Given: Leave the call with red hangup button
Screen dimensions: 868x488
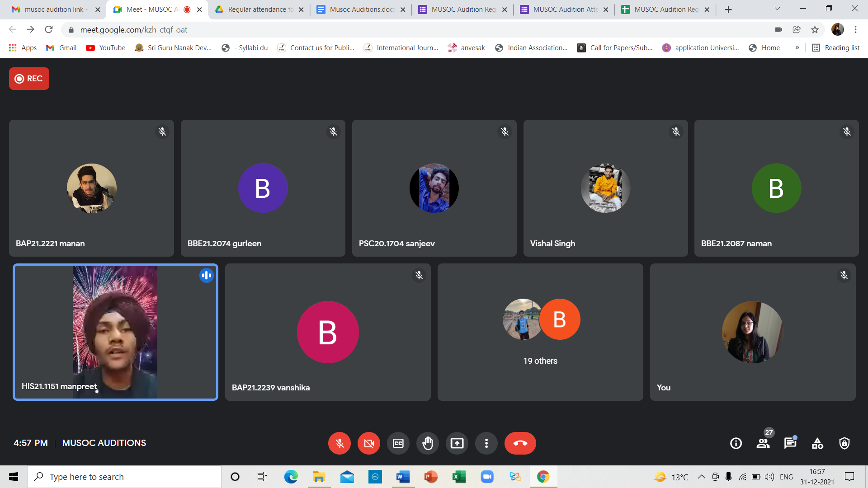Looking at the screenshot, I should pos(520,443).
